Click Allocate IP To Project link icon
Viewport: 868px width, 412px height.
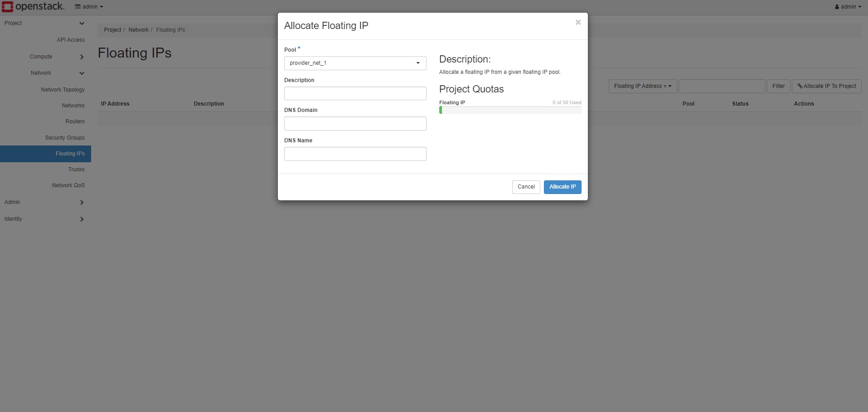click(x=800, y=86)
